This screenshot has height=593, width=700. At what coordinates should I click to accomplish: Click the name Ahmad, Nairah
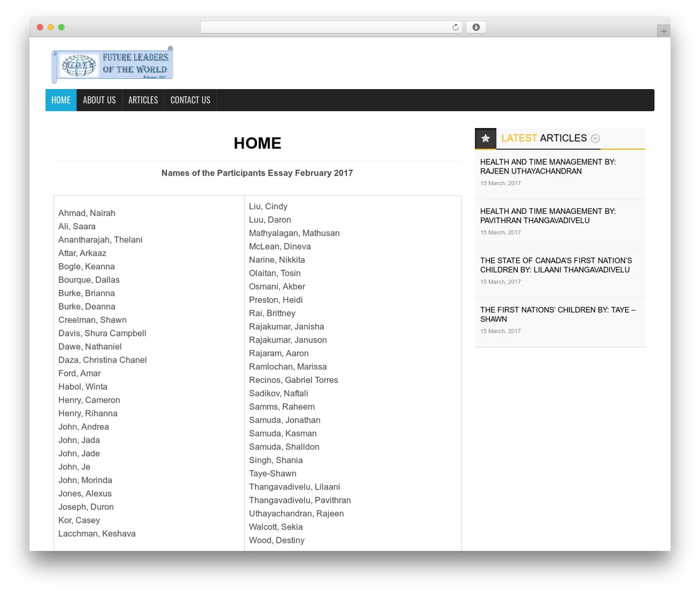coord(87,213)
